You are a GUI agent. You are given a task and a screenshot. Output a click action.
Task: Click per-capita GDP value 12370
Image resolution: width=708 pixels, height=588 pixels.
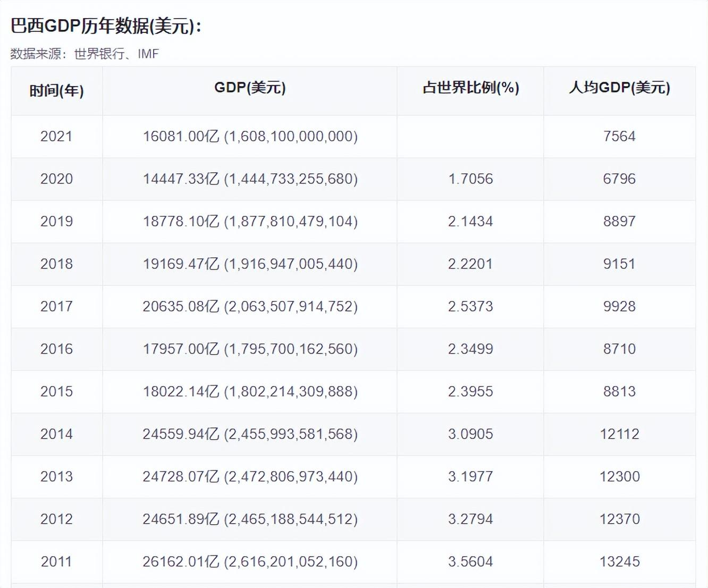619,519
